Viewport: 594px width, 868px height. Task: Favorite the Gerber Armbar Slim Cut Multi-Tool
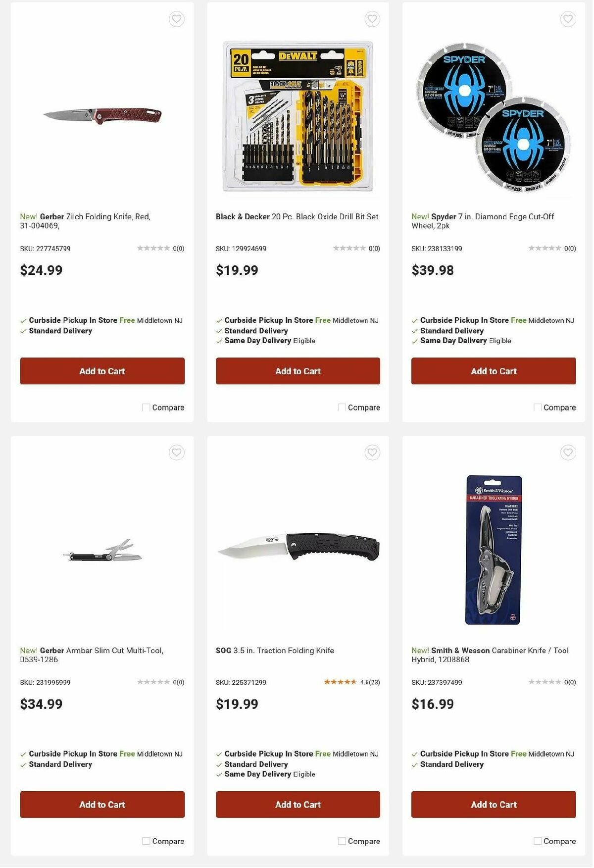pos(176,453)
